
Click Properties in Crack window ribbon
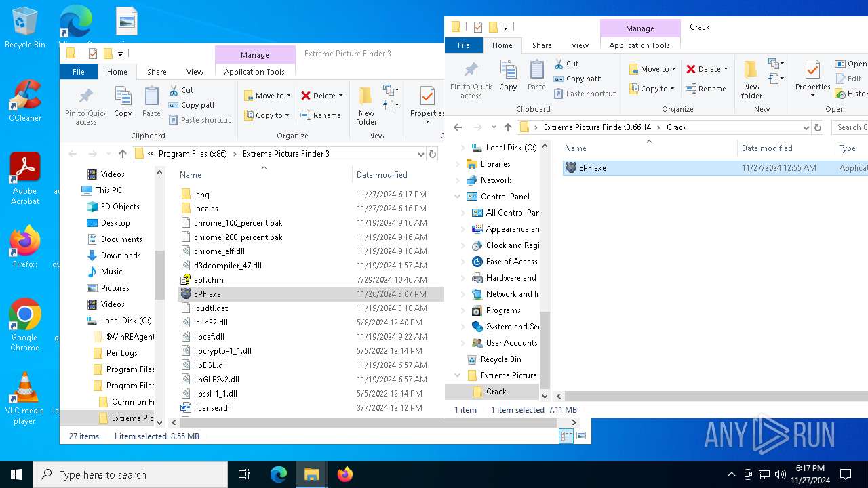point(812,79)
